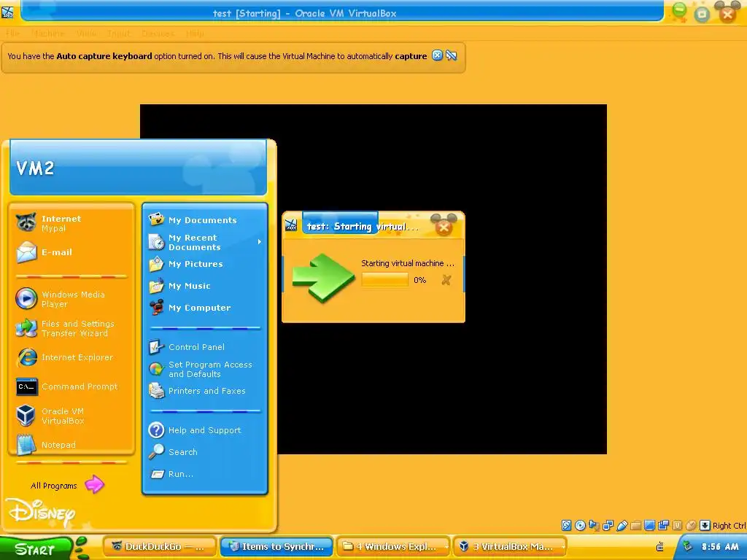Open the Machine menu
The image size is (747, 560).
[x=48, y=34]
